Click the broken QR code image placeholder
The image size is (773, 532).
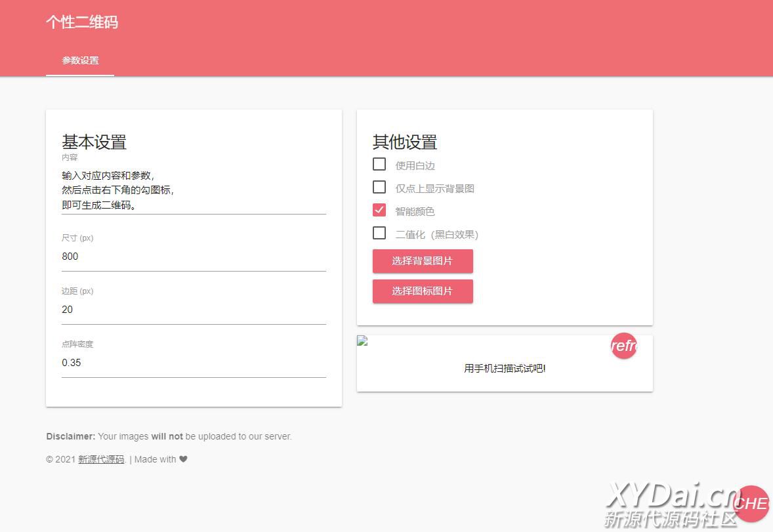[362, 340]
